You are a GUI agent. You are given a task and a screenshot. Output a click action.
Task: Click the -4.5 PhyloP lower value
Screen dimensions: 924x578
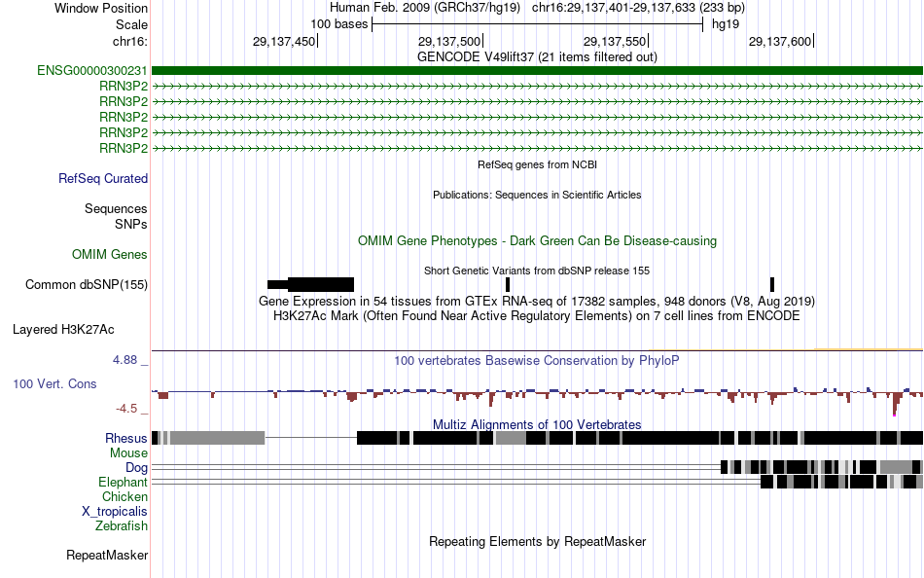126,409
